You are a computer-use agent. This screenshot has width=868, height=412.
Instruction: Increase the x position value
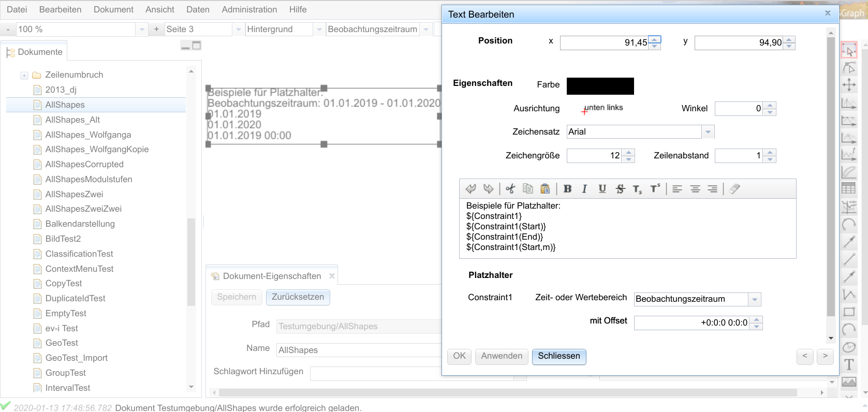tap(655, 39)
